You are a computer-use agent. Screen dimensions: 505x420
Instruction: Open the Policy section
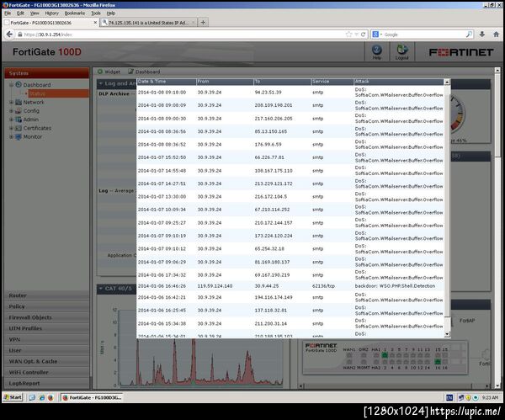46,306
